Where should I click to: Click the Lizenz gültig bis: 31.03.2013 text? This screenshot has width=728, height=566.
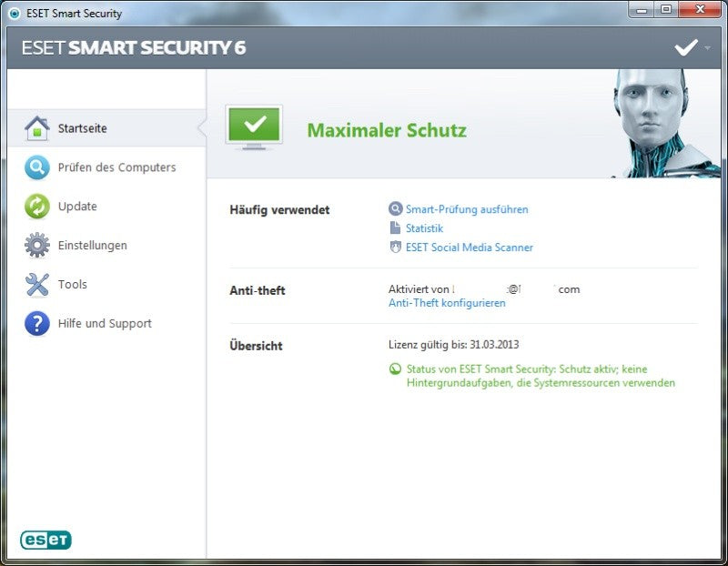coord(453,345)
